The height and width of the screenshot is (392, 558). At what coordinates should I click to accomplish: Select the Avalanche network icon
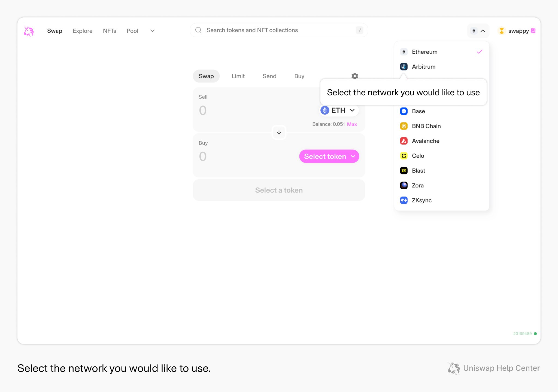(x=404, y=141)
